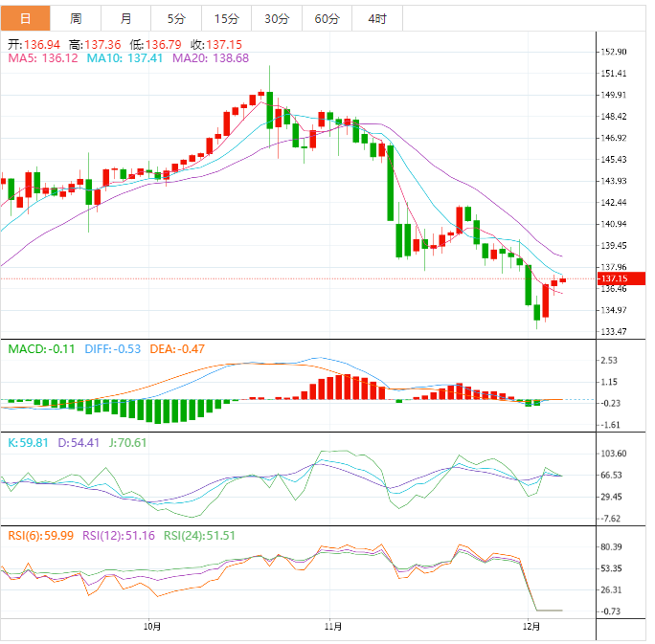Open the 15分 timeframe tab
The width and height of the screenshot is (655, 644).
226,18
